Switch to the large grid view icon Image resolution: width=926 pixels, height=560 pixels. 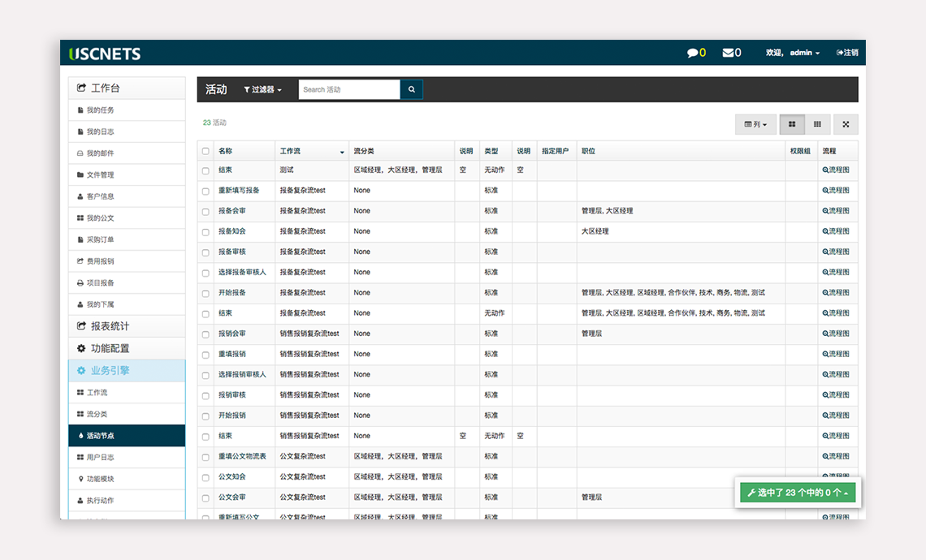coord(792,124)
